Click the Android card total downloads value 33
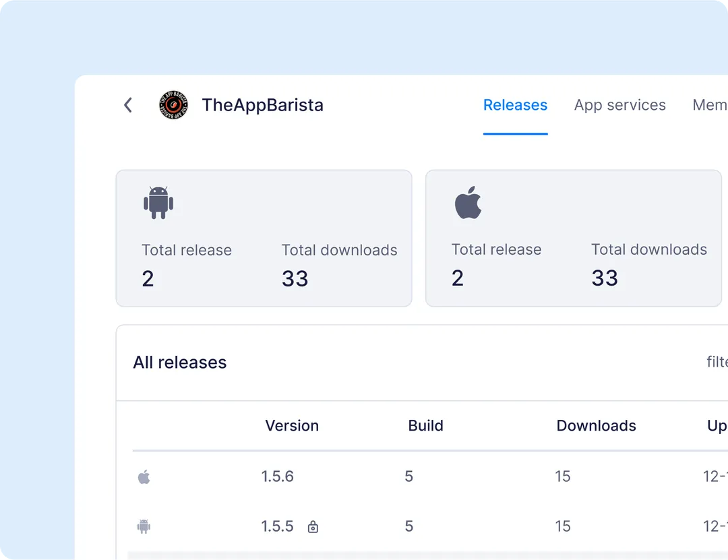 coord(295,278)
